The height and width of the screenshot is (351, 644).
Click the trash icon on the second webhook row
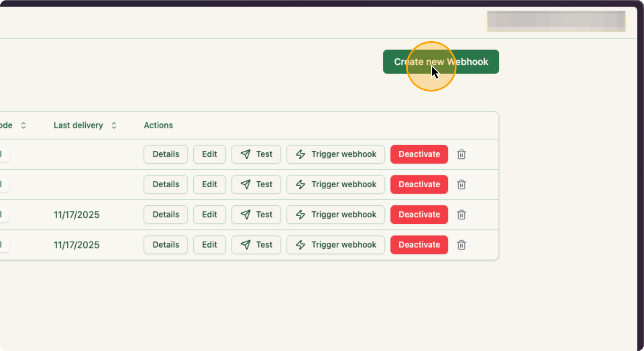click(461, 184)
